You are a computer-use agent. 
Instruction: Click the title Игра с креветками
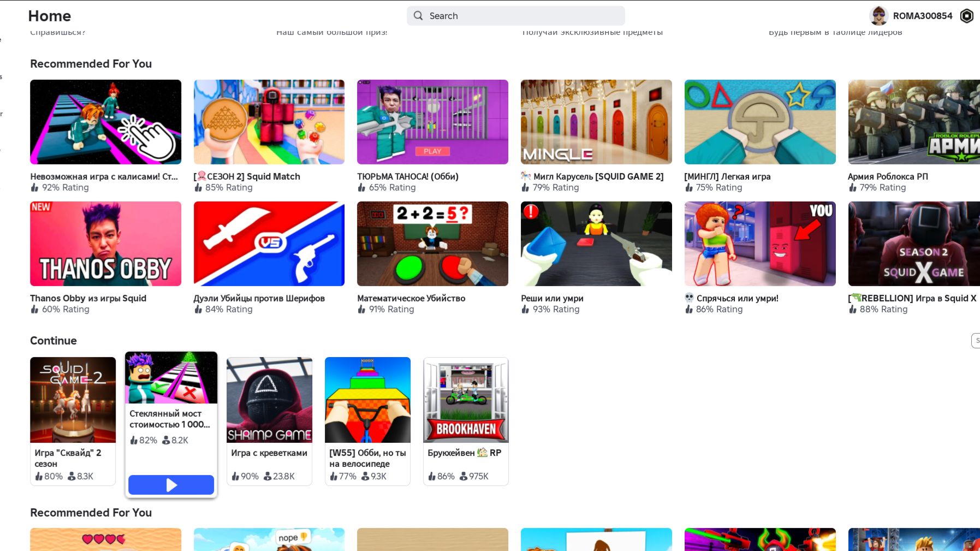point(269,453)
